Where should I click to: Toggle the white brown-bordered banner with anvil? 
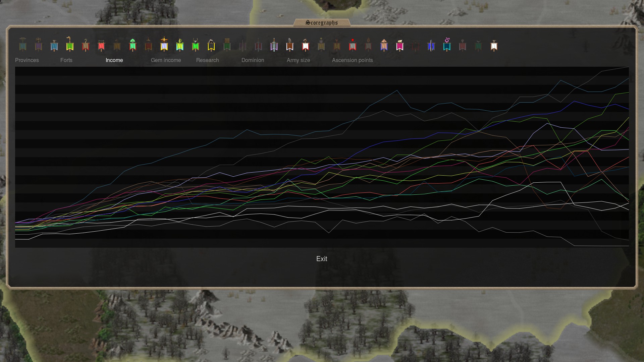pyautogui.click(x=494, y=45)
